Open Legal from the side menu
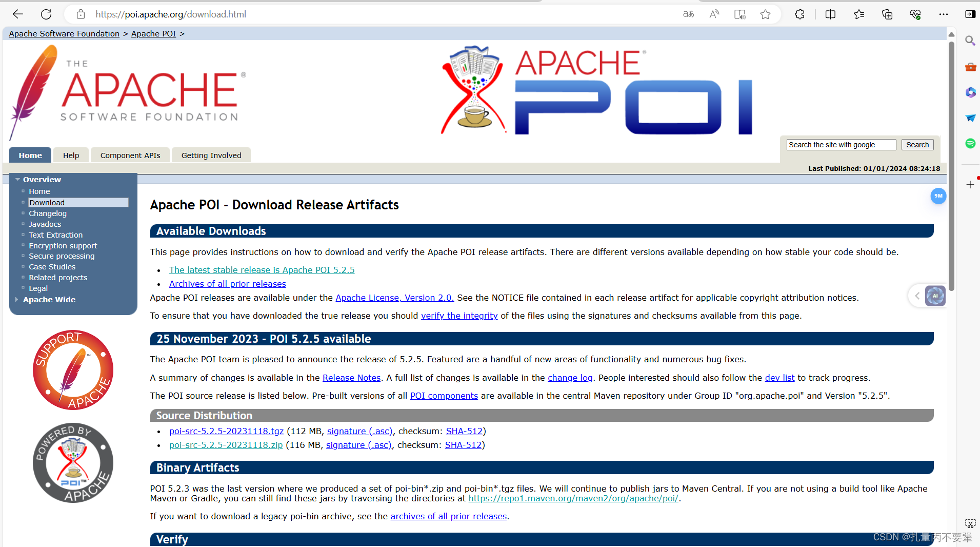 [x=38, y=288]
